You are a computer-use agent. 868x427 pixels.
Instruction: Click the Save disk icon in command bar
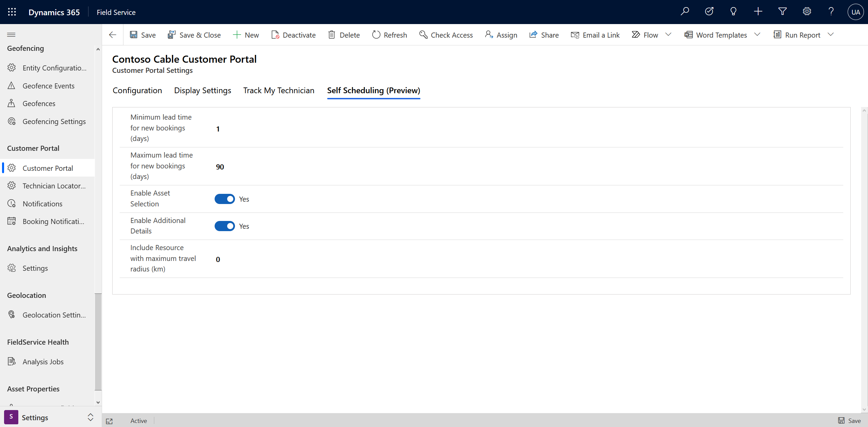[134, 35]
